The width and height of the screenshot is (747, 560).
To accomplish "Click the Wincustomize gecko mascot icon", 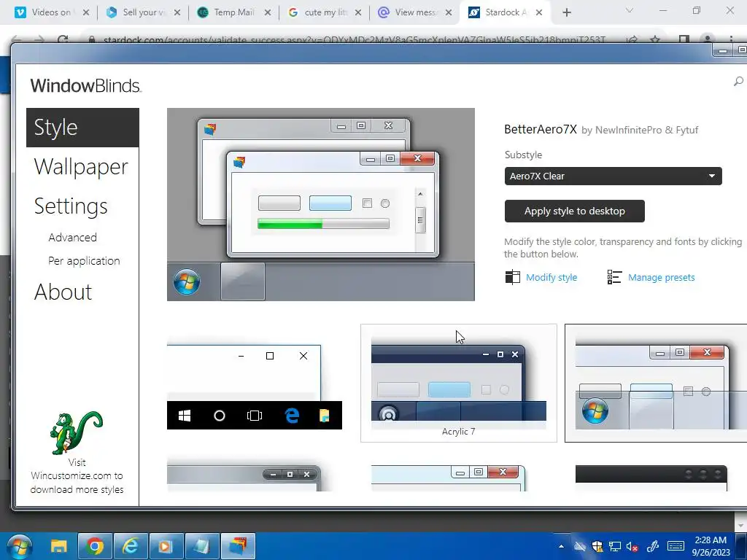I will coord(76,432).
